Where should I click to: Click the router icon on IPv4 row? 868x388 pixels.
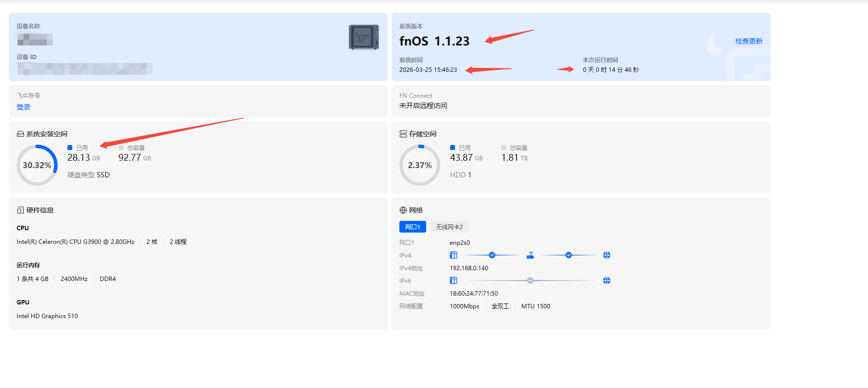coord(530,255)
